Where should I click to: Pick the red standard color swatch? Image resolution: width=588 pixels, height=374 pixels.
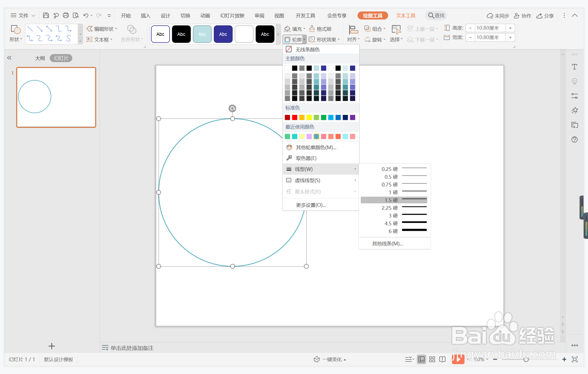point(295,118)
